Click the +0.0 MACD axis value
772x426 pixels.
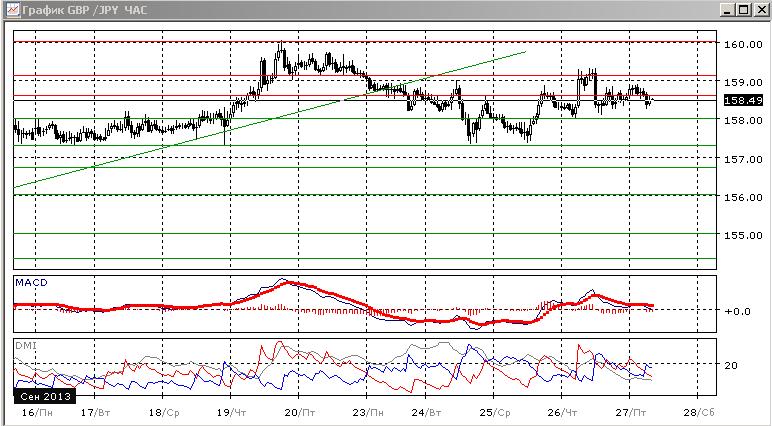[x=736, y=311]
